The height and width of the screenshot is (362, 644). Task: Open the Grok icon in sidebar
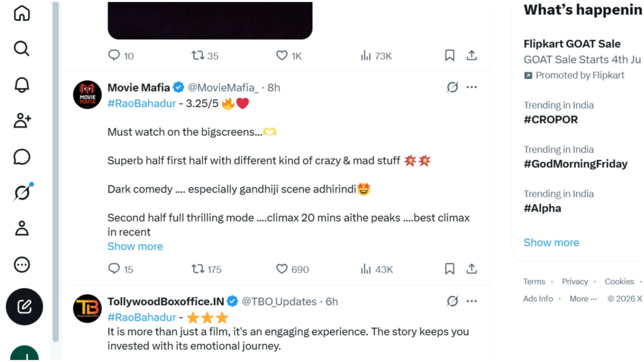(x=23, y=192)
